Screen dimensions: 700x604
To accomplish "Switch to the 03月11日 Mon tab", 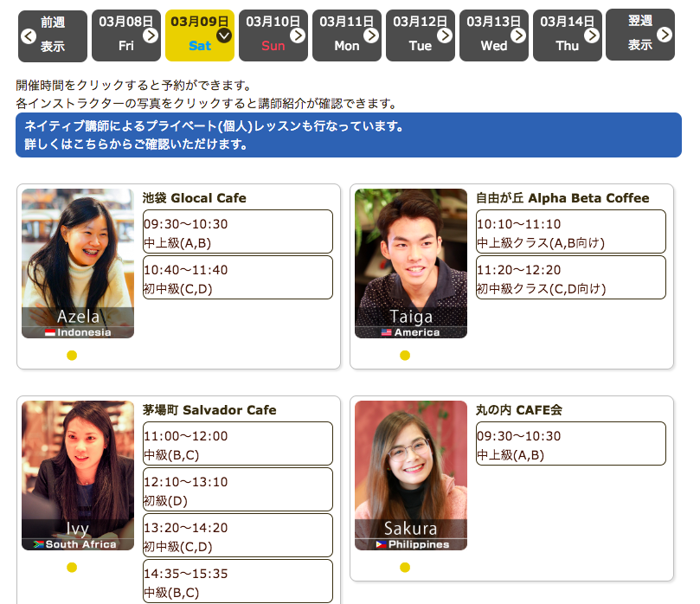I will pos(346,35).
